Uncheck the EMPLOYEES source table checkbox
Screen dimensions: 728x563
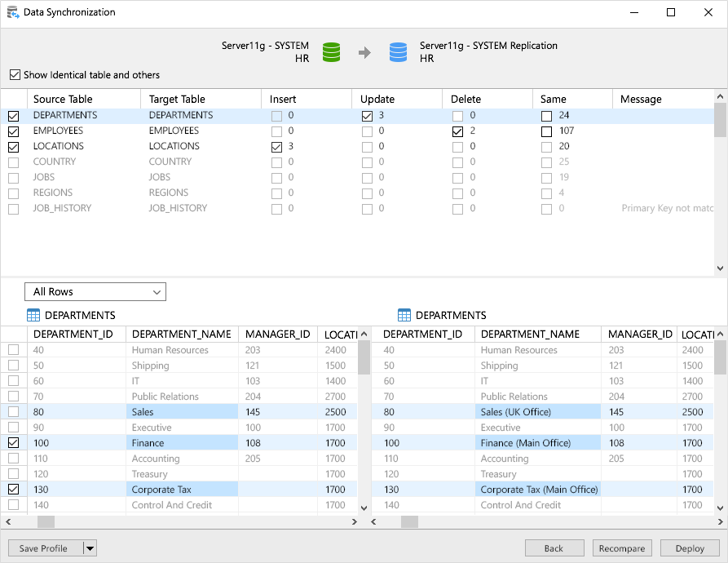coord(14,131)
